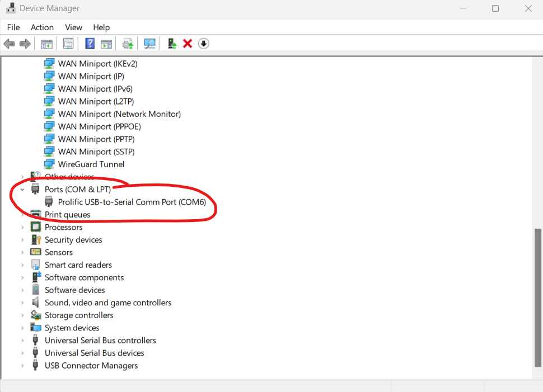The height and width of the screenshot is (392, 543).
Task: Maximize the Device Manager window
Action: tap(495, 8)
